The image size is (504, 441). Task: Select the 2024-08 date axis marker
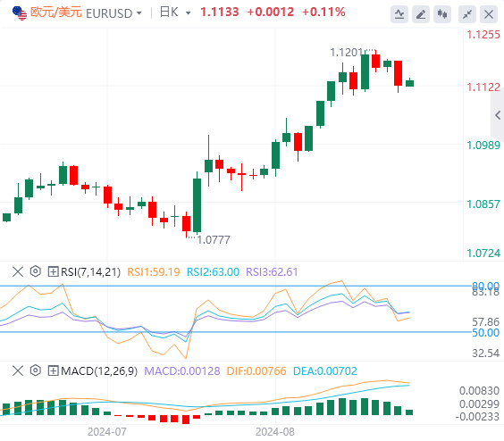(x=275, y=432)
